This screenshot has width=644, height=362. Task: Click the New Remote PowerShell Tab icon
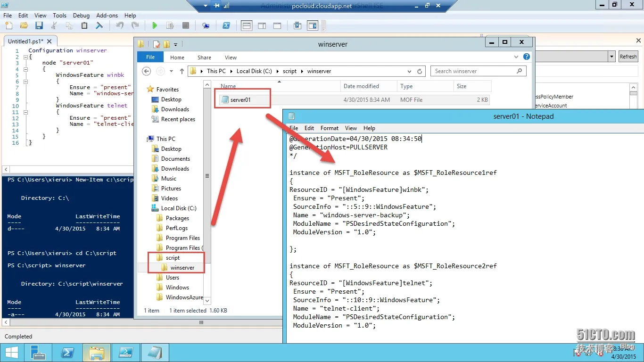point(206,25)
